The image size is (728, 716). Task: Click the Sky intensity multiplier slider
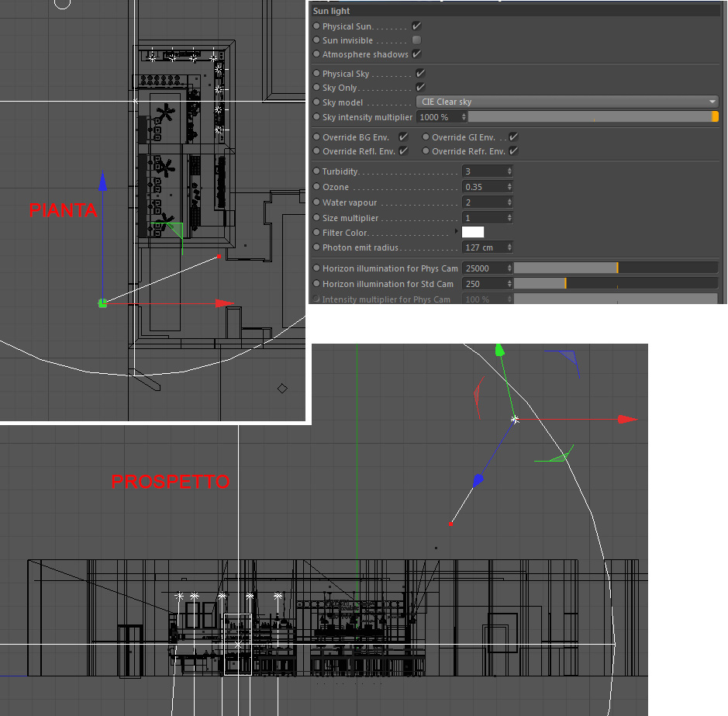(x=593, y=116)
